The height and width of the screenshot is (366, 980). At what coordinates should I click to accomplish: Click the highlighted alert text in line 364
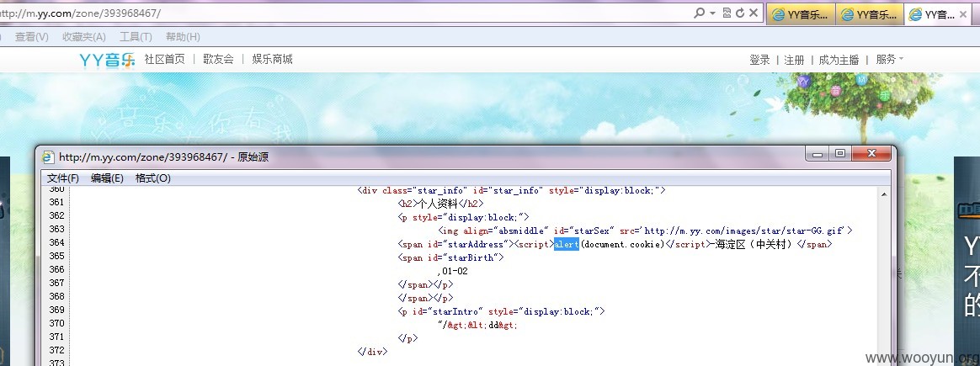pos(567,244)
